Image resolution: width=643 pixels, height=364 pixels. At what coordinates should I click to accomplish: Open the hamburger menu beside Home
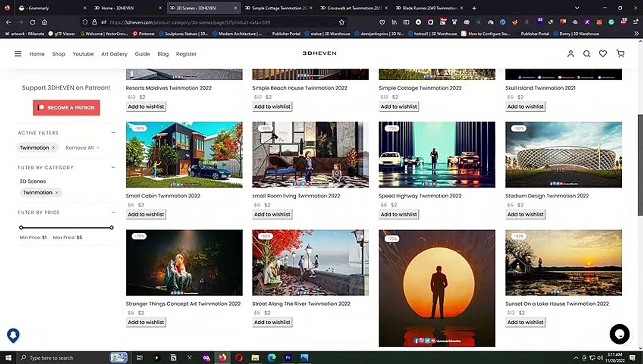pyautogui.click(x=18, y=54)
